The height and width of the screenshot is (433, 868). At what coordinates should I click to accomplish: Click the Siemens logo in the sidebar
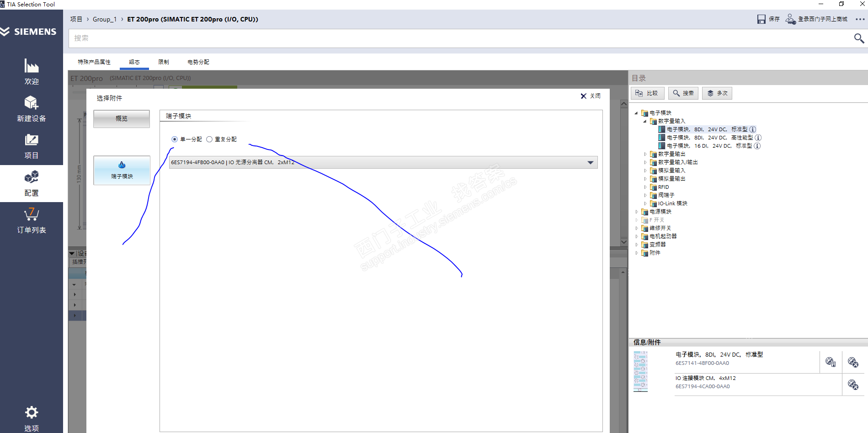tap(28, 32)
